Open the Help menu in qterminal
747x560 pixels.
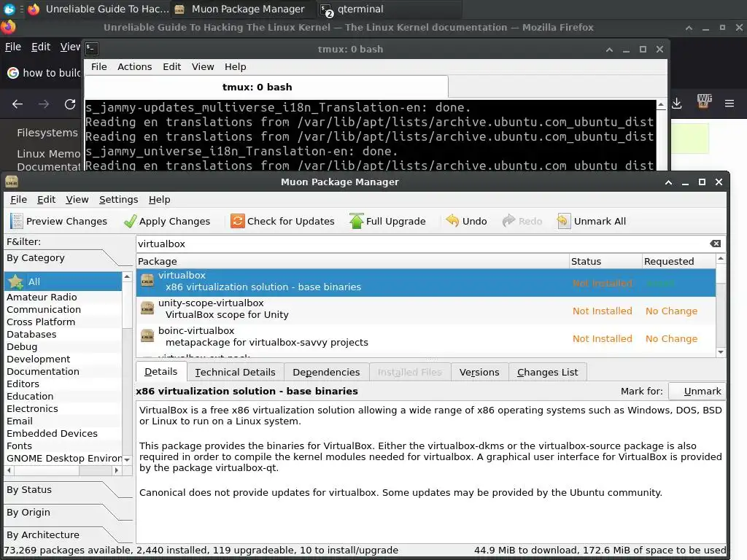[236, 66]
